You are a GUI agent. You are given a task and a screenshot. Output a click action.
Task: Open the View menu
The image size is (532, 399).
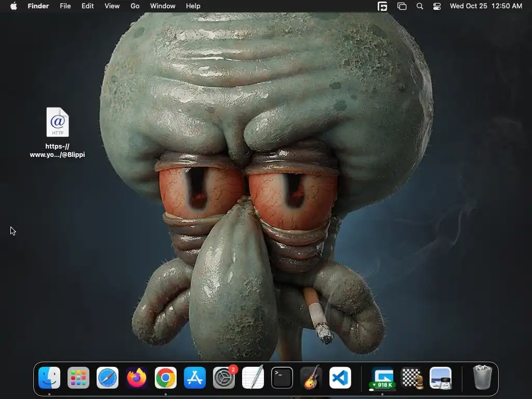tap(112, 6)
